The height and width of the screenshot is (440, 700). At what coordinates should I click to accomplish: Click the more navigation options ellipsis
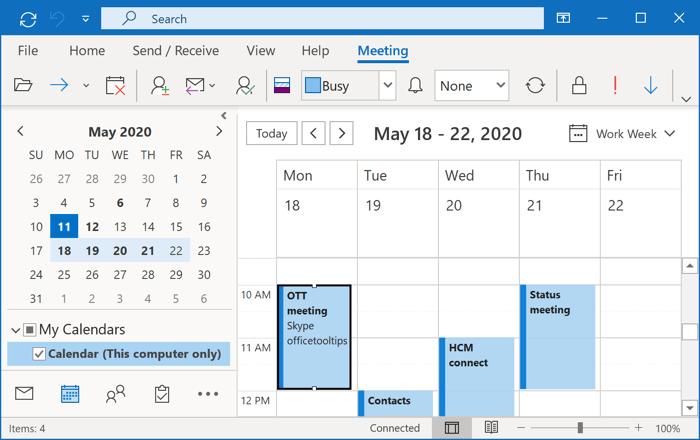tap(208, 394)
